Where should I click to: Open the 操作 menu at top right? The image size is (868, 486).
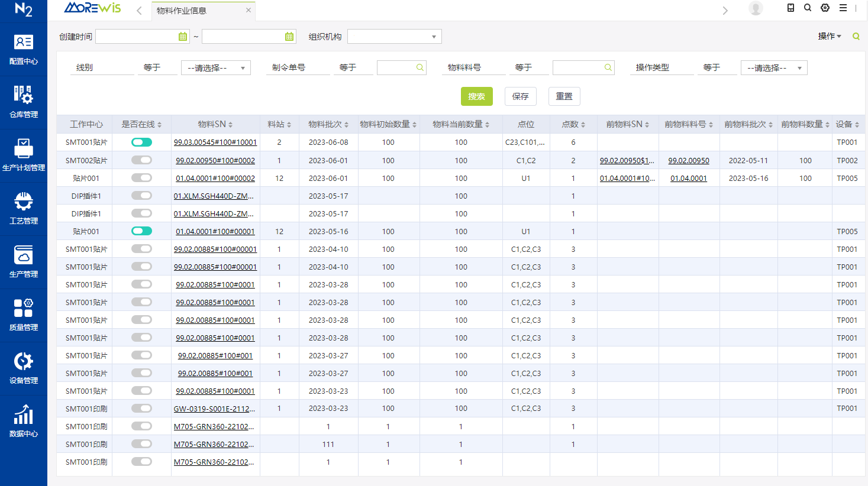[829, 37]
